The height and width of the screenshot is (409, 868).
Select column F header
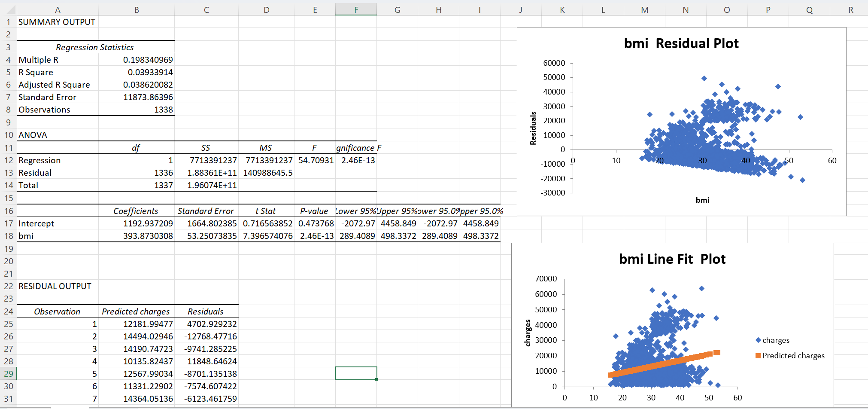(x=356, y=9)
